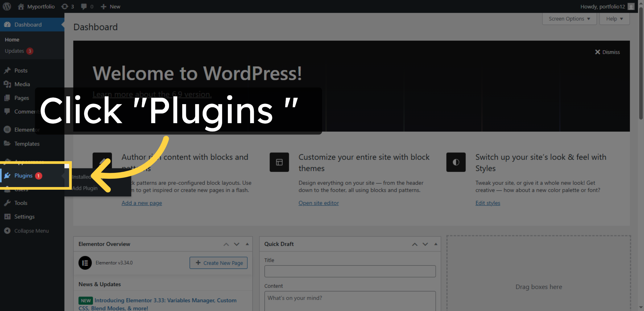Screen dimensions: 644x311
Task: Click the Quick Draft title field
Action: click(x=350, y=271)
